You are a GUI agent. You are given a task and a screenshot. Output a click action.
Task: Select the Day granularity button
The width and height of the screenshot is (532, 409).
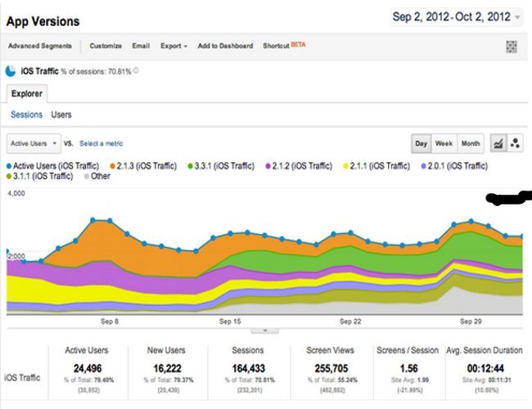(422, 143)
